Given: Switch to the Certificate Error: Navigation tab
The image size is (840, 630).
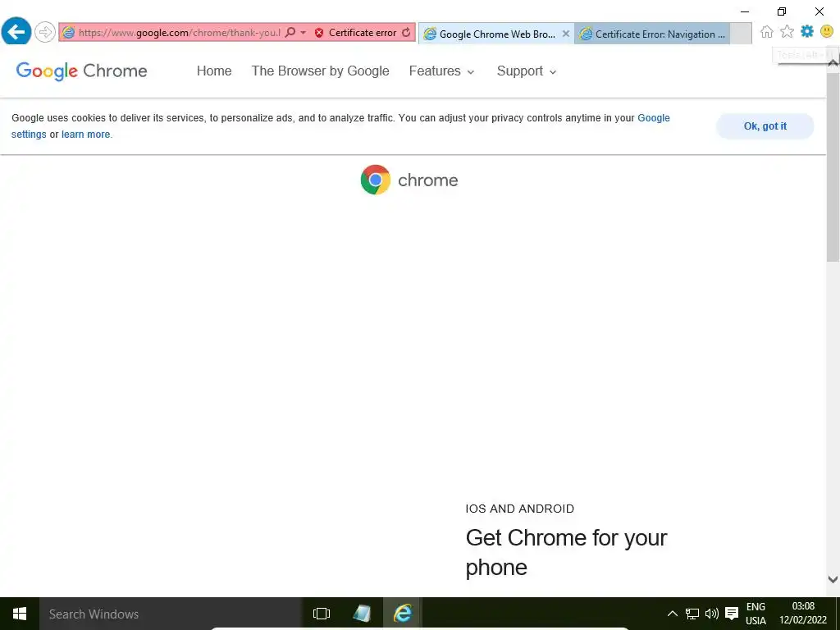Looking at the screenshot, I should 652,34.
